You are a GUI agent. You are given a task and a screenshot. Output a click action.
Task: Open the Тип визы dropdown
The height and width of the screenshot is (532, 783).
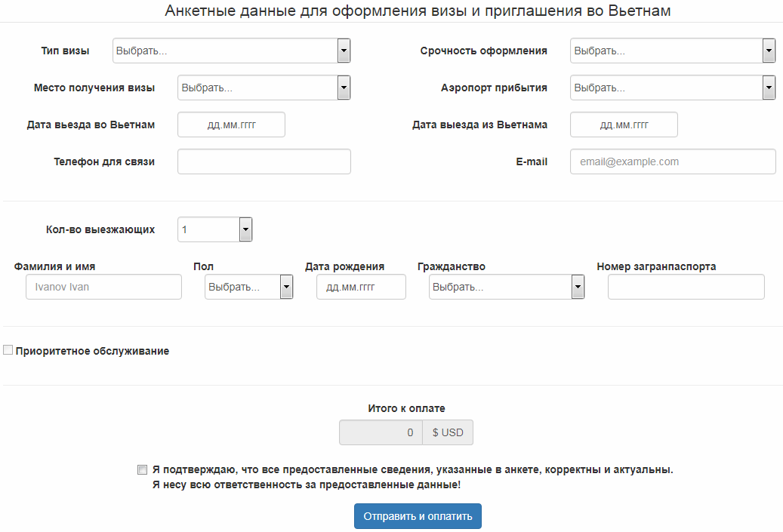[x=231, y=51]
